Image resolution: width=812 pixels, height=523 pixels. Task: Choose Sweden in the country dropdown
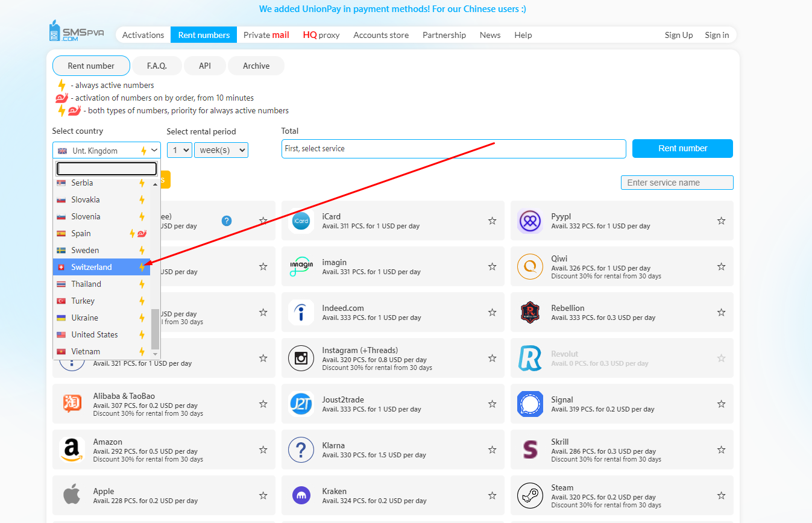(101, 250)
